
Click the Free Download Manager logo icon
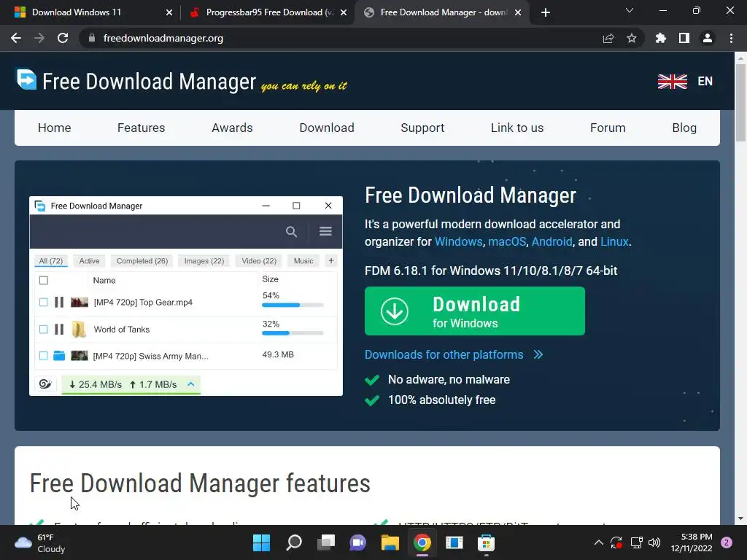(26, 79)
